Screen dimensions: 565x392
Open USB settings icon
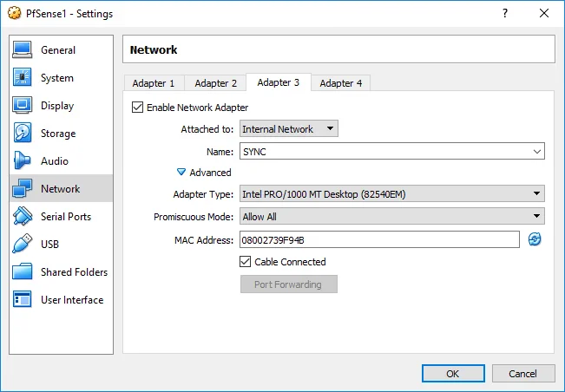click(23, 245)
